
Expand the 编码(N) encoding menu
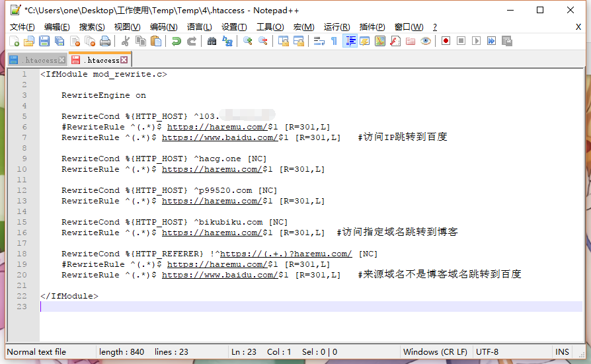[163, 27]
